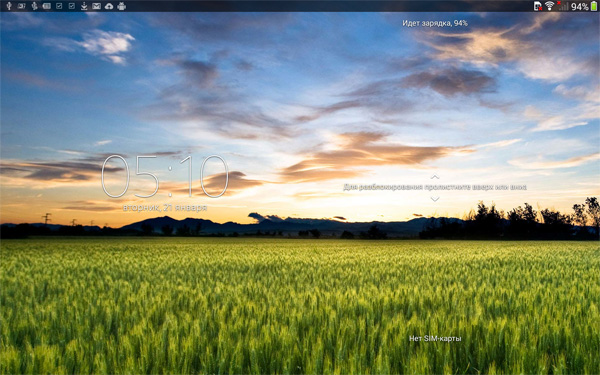Tap the keyboard notification icon
Image resolution: width=600 pixels, height=375 pixels.
[x=47, y=6]
